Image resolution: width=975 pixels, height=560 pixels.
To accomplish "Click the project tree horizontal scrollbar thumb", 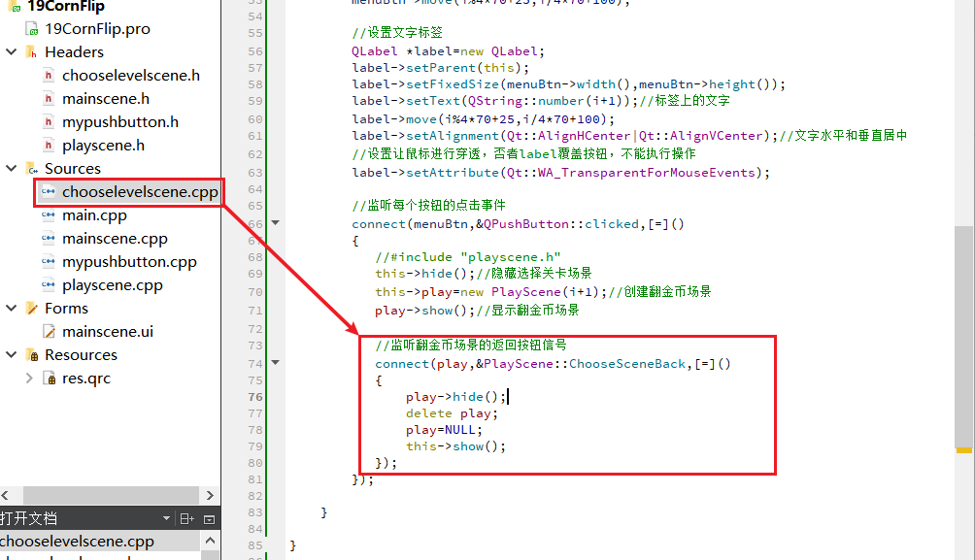I will tap(111, 495).
